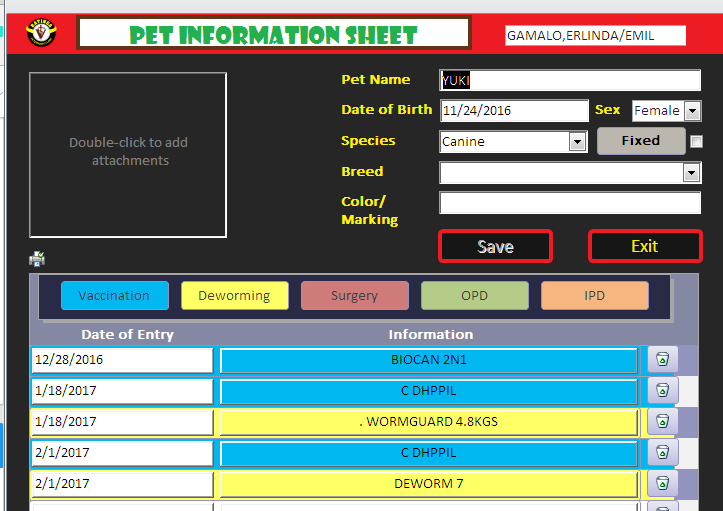
Task: Click the clinic logo icon in header
Action: pos(41,33)
